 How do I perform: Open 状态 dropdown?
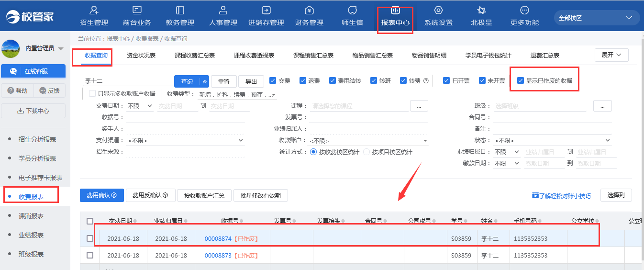tap(553, 140)
